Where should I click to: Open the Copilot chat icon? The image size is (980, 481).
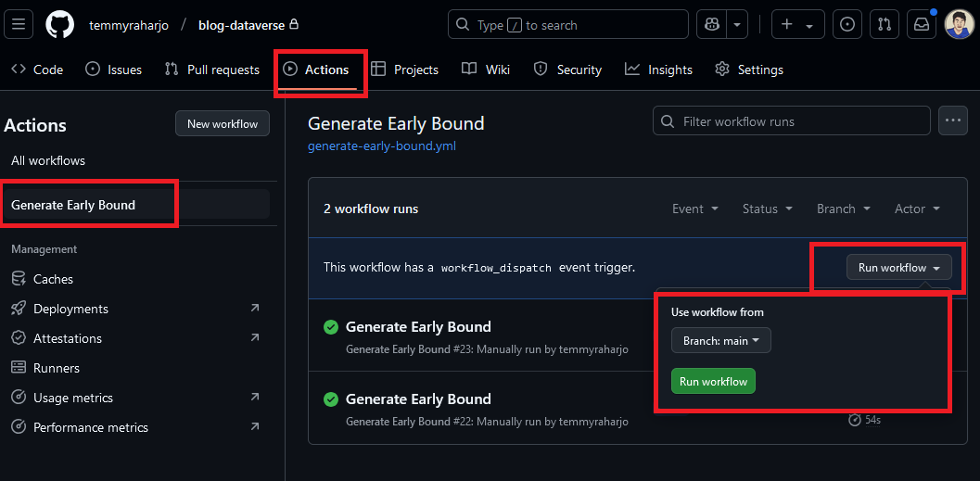click(x=712, y=24)
